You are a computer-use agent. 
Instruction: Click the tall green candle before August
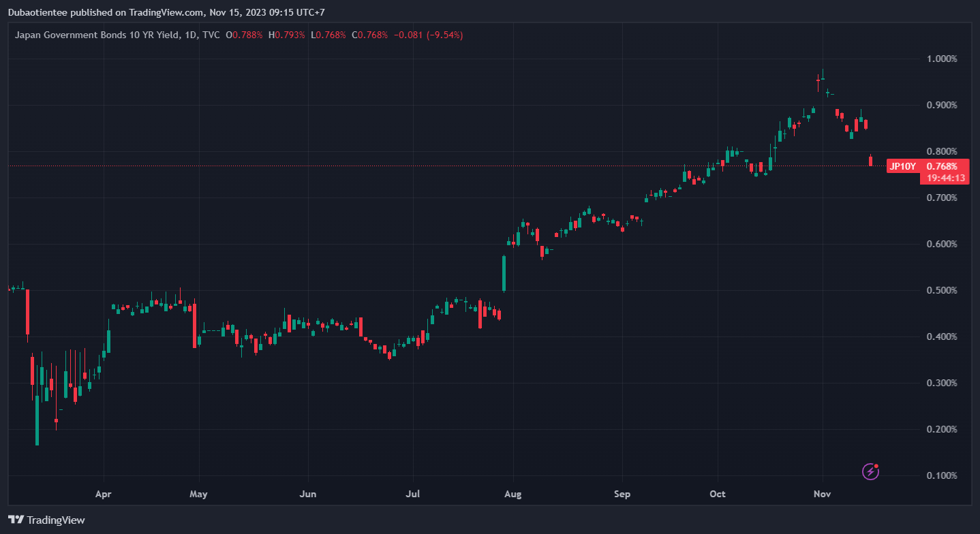coord(504,274)
